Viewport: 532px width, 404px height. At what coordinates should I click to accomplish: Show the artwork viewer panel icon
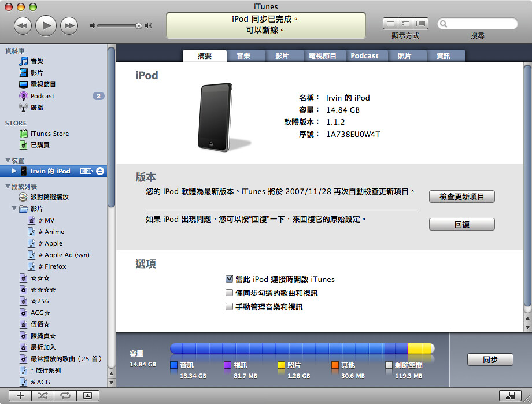tap(87, 395)
